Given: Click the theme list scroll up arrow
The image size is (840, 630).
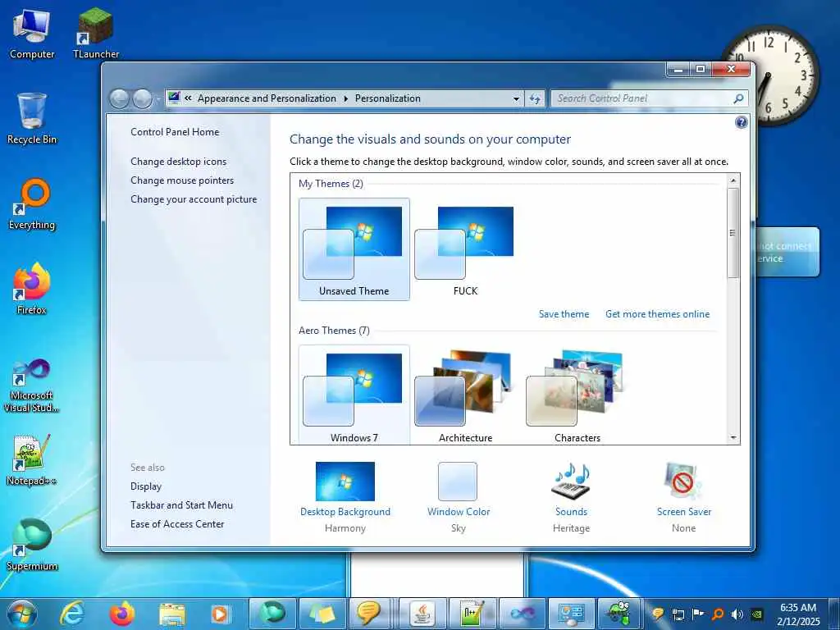Looking at the screenshot, I should (x=733, y=180).
